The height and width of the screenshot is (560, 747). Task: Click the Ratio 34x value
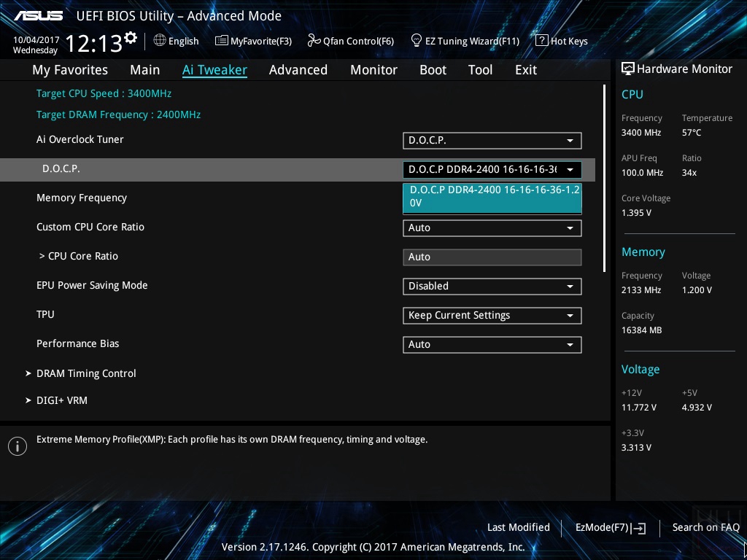(x=689, y=172)
